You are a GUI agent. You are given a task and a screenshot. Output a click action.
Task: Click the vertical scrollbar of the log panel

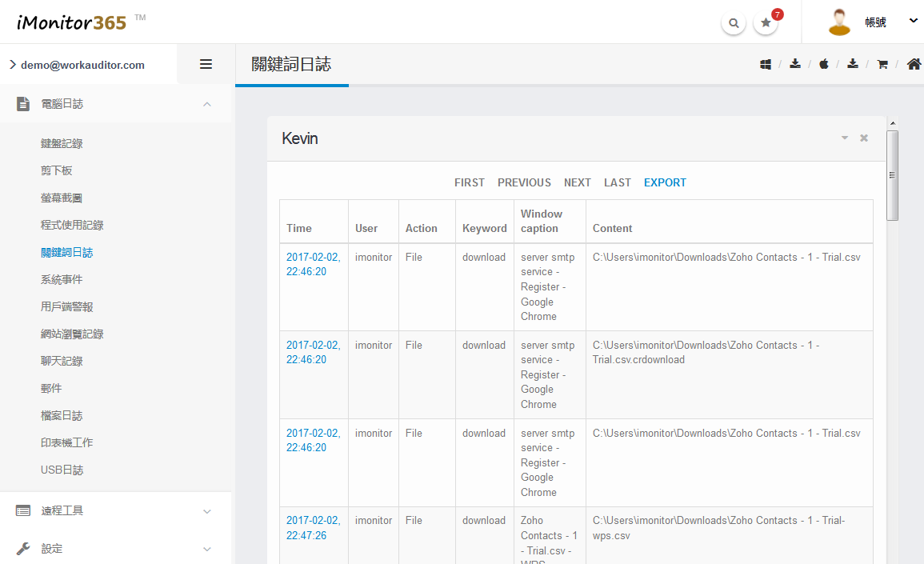(x=893, y=174)
